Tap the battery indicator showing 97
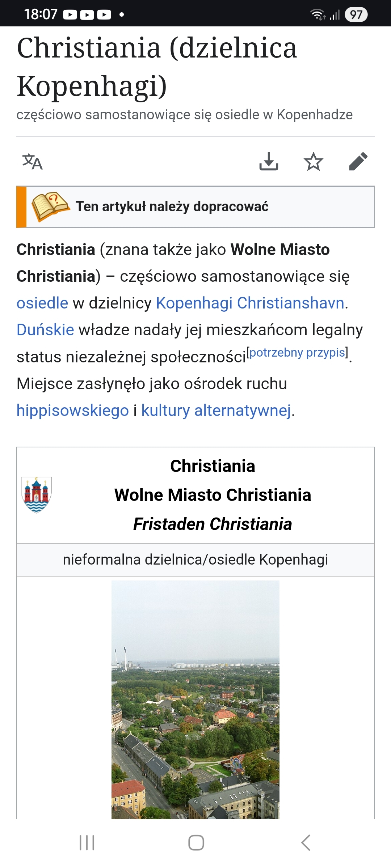 (x=356, y=14)
